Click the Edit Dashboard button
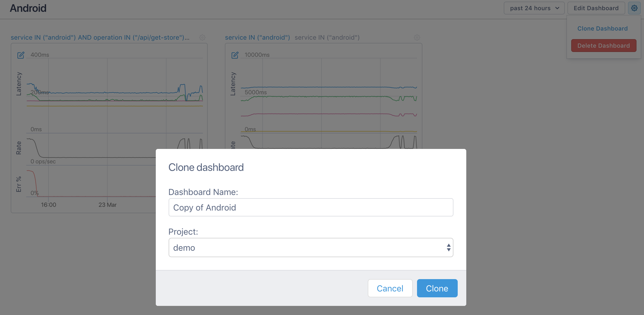The width and height of the screenshot is (644, 315). click(x=596, y=8)
